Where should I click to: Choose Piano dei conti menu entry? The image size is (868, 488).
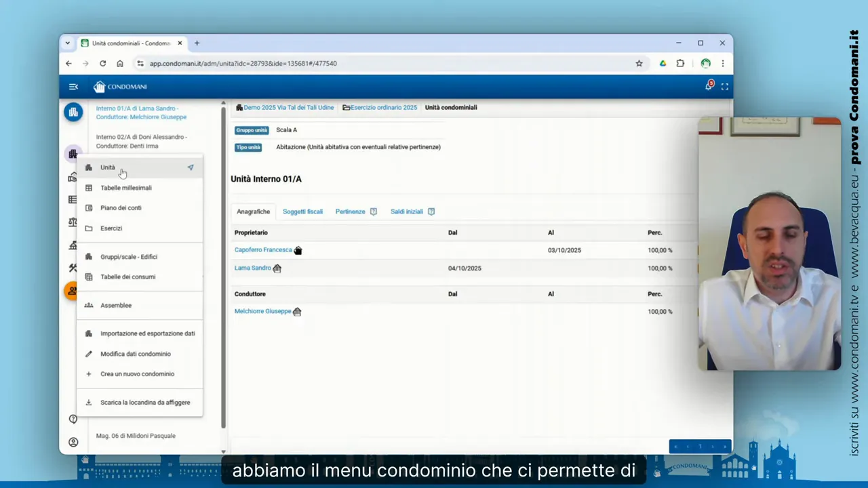(121, 208)
